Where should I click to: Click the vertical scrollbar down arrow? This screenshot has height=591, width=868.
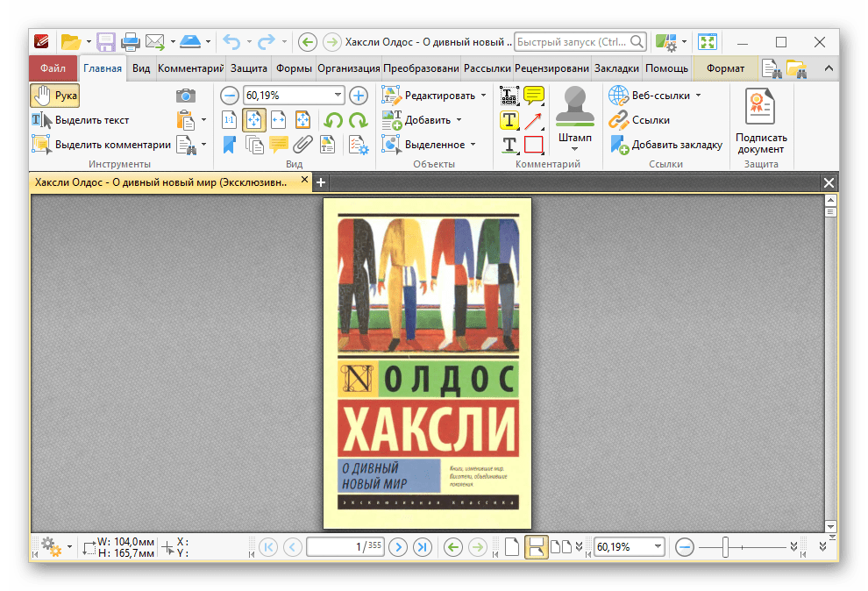[x=829, y=526]
